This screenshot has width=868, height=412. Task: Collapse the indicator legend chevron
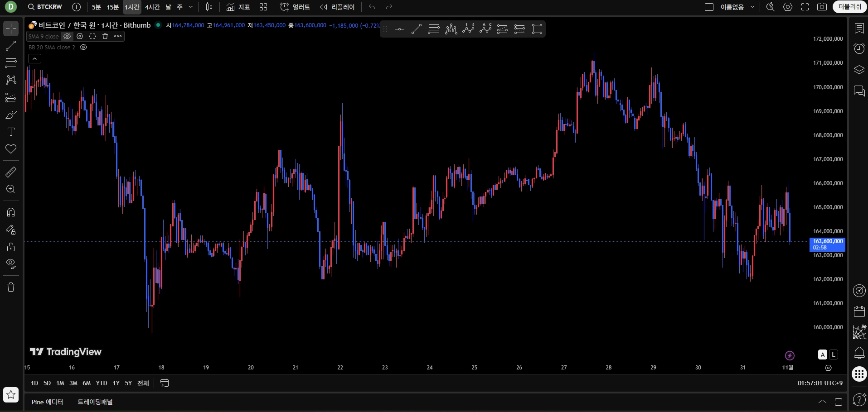point(34,58)
